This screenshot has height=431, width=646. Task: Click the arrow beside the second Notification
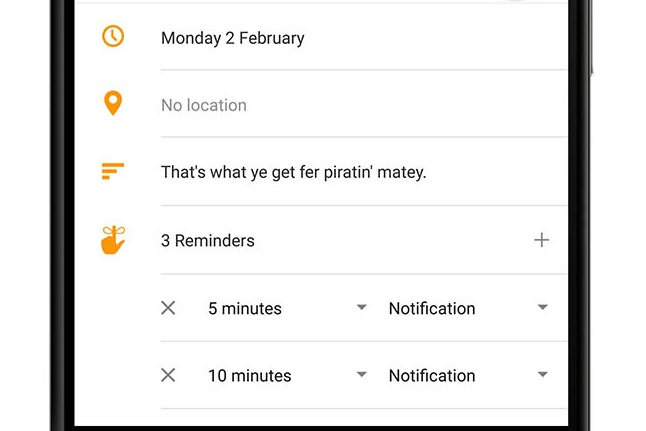pyautogui.click(x=543, y=374)
